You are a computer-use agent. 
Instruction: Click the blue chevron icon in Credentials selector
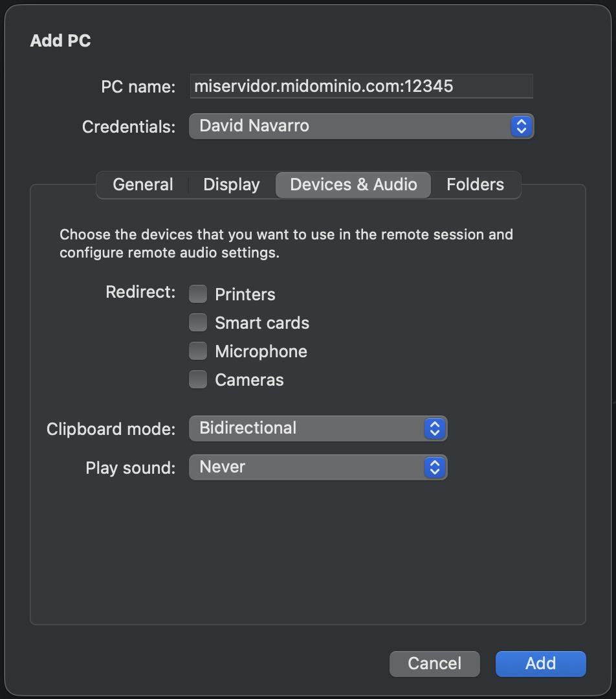(x=521, y=126)
